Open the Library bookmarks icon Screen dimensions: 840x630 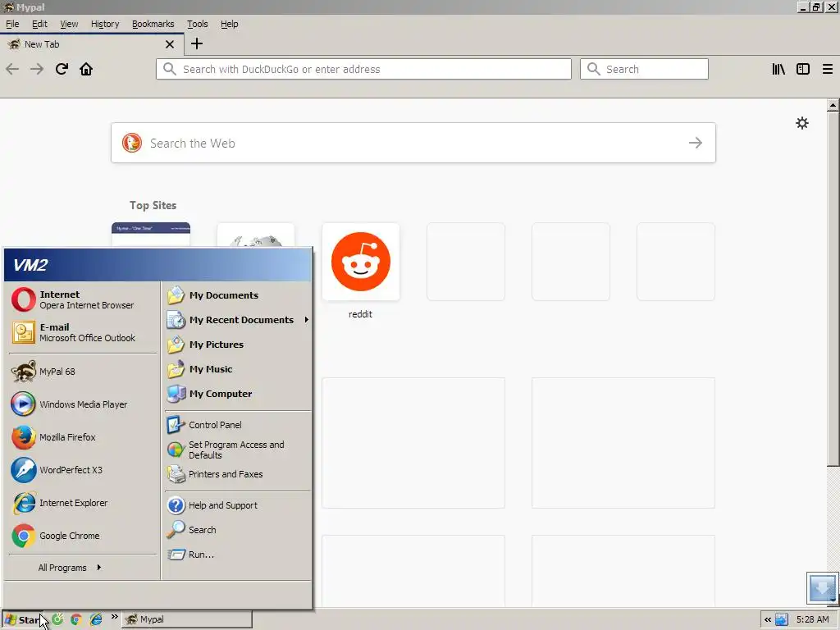click(778, 69)
